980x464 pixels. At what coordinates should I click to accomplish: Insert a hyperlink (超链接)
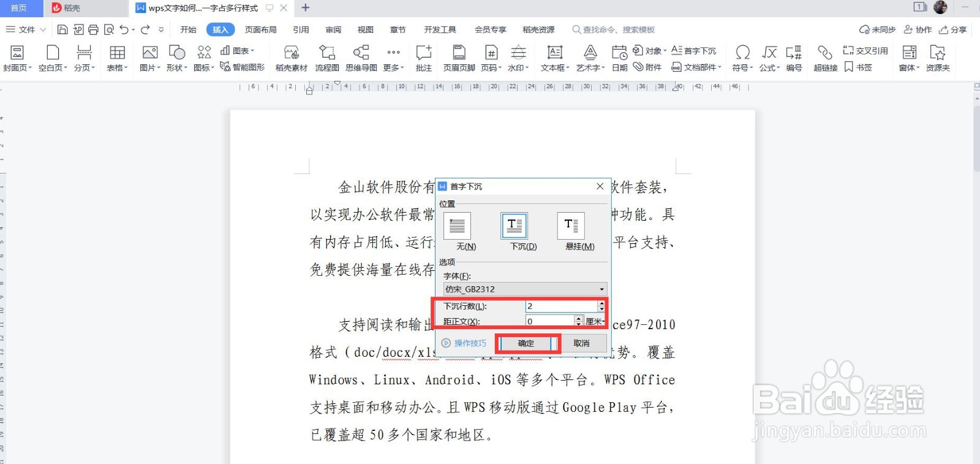[826, 58]
